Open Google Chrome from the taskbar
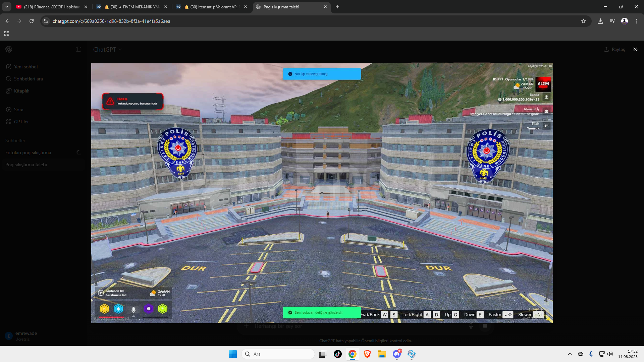 (x=352, y=354)
